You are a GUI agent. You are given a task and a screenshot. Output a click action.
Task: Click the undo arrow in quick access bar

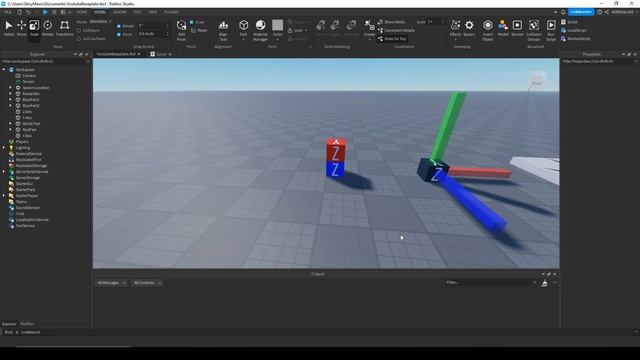[x=28, y=12]
